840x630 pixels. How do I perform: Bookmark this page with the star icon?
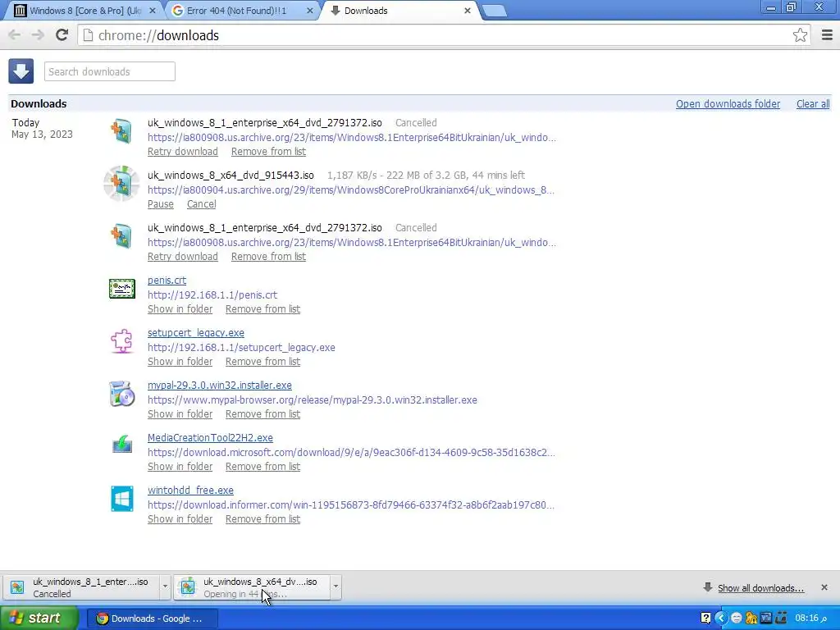click(x=800, y=35)
